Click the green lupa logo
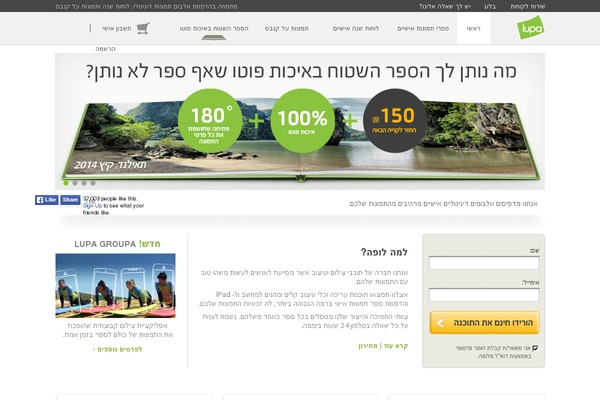Image resolution: width=600 pixels, height=400 pixels. click(x=530, y=27)
